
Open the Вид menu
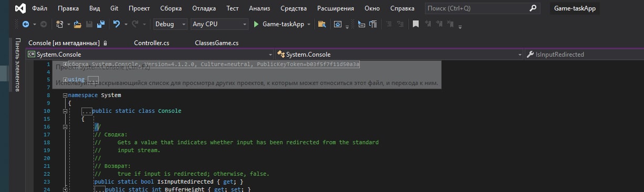pos(95,9)
